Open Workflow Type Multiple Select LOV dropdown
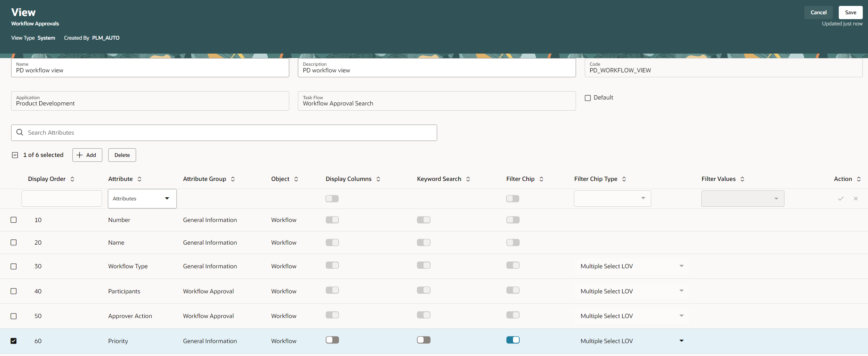Viewport: 868px width, 356px height. point(632,266)
